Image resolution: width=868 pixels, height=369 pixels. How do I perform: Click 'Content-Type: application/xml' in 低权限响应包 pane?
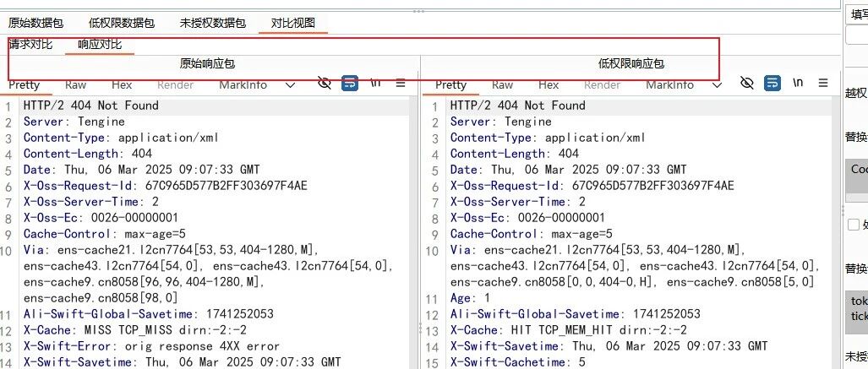(x=548, y=137)
